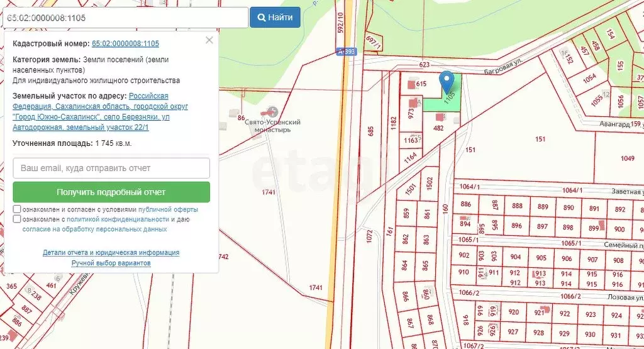Click the blue location pin on parcel 1105
This screenshot has width=644, height=349.
pyautogui.click(x=447, y=81)
